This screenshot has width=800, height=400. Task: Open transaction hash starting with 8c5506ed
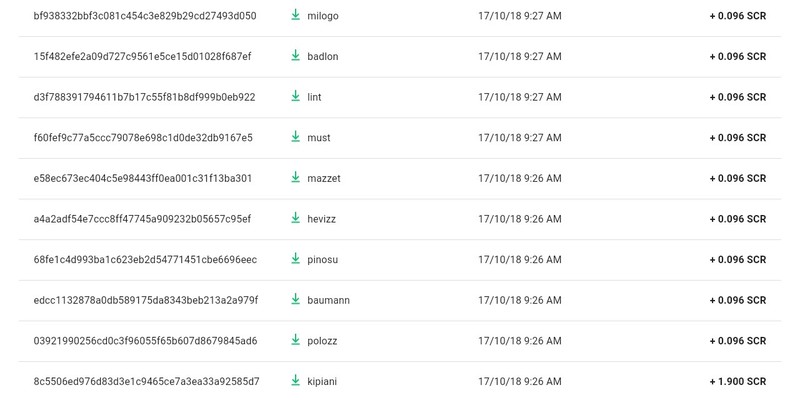coord(146,381)
